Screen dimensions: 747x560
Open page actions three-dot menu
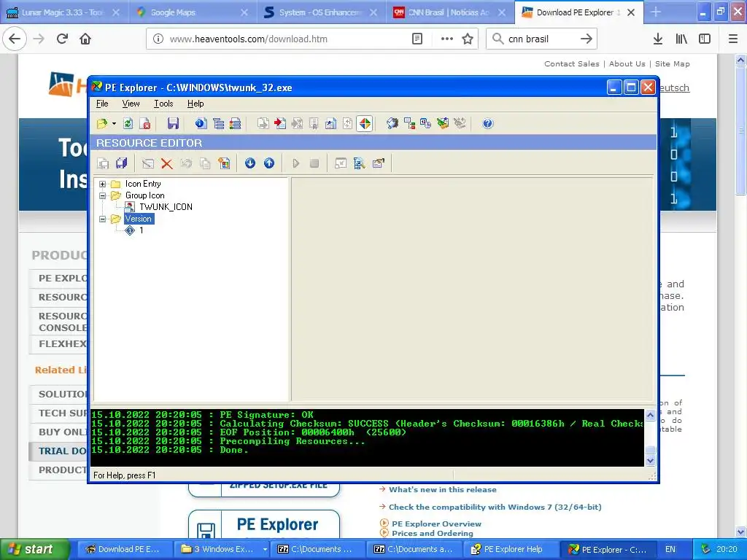tap(447, 39)
